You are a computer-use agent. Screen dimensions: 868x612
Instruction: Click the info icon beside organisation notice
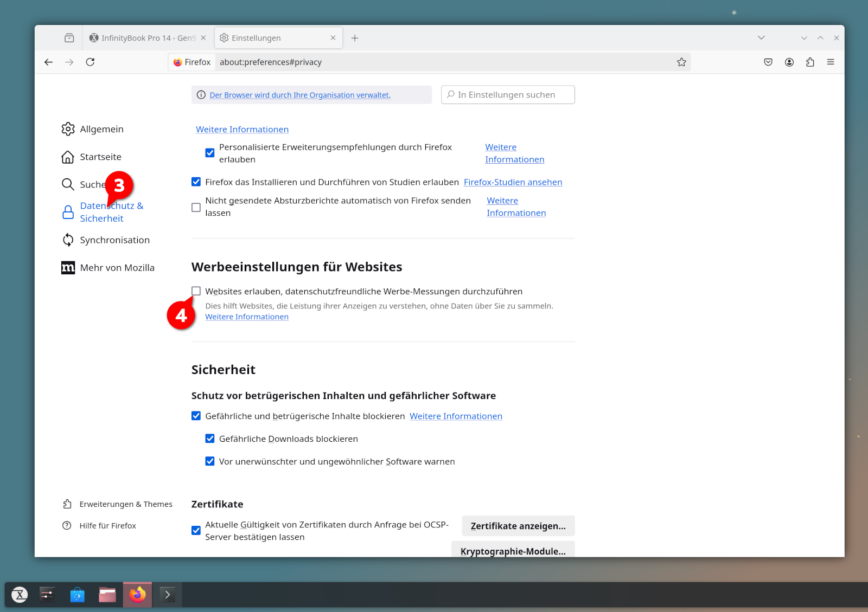coord(201,95)
